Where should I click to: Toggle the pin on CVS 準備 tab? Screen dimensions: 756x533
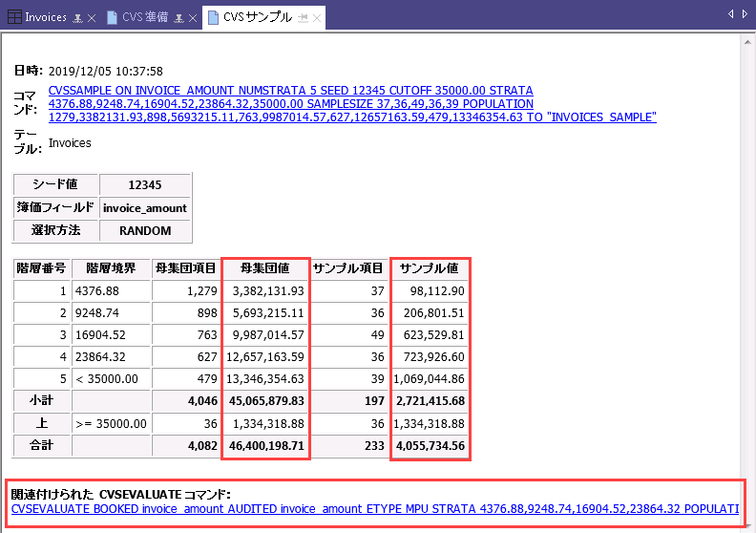[x=178, y=18]
